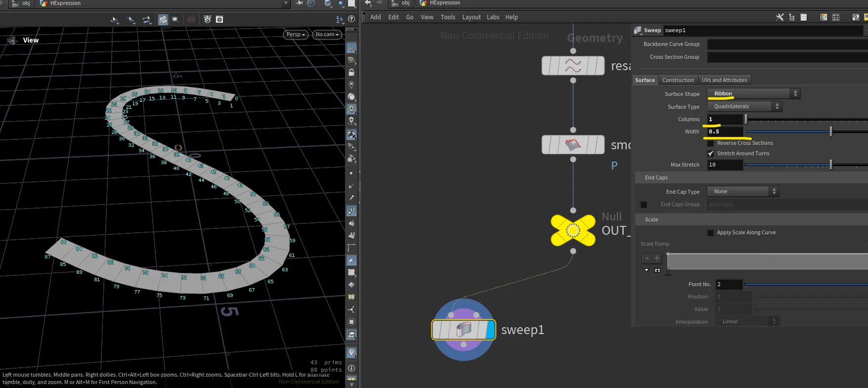Click the red no-entry icon in viewport toolbar

[191, 19]
